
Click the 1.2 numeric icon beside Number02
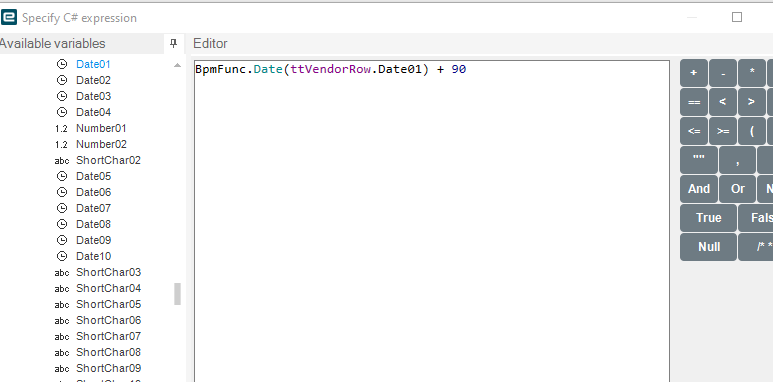pos(61,144)
